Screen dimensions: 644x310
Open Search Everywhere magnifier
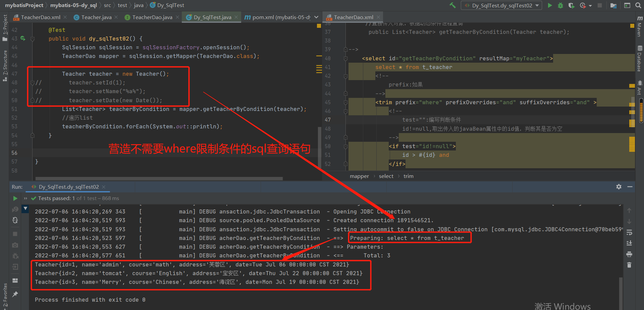pos(638,5)
